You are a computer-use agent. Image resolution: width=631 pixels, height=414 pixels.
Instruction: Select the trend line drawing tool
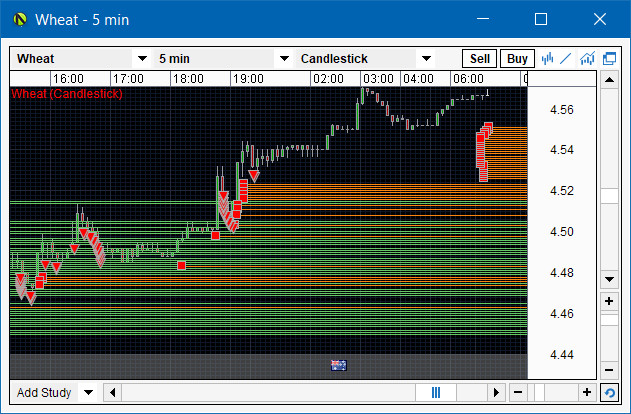567,59
